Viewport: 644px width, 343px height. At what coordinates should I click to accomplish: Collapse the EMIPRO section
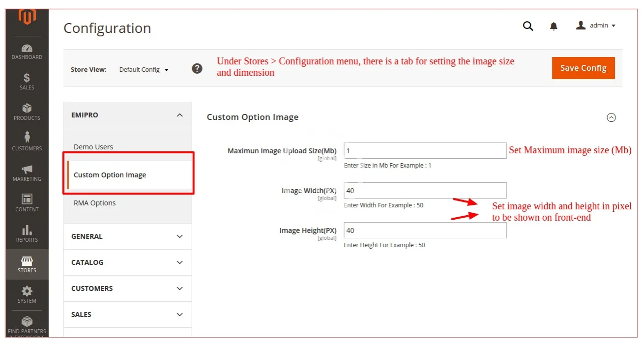179,115
